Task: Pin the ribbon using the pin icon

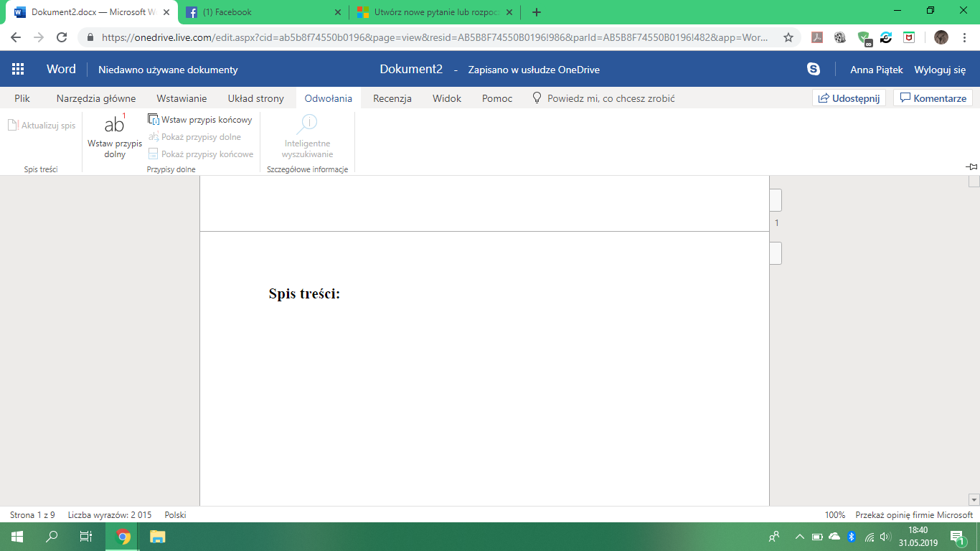Action: [x=971, y=166]
